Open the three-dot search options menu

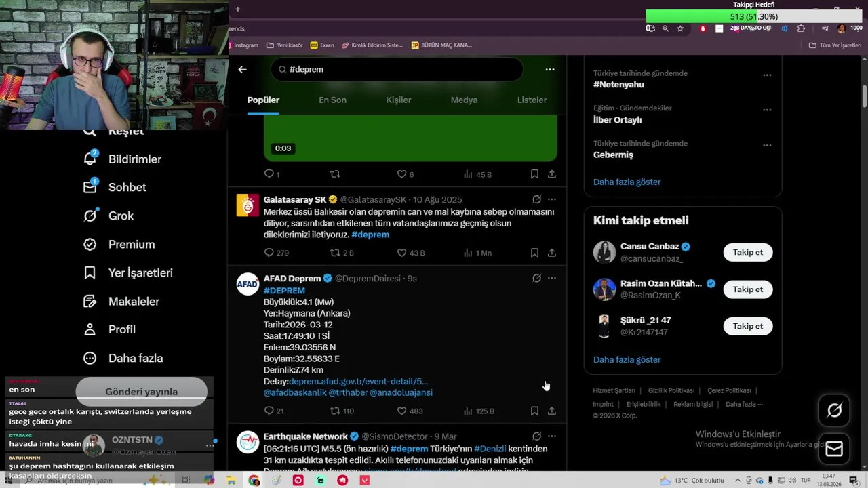tap(550, 69)
